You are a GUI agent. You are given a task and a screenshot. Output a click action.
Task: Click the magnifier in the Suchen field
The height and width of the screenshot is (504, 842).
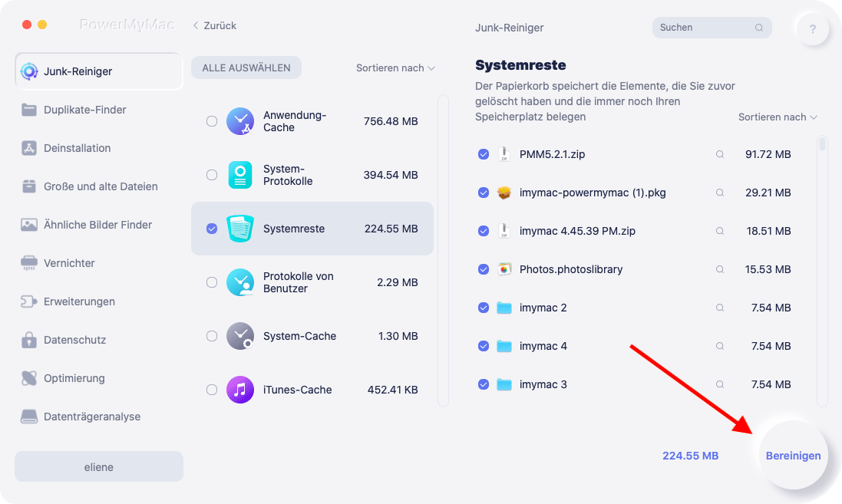point(759,28)
